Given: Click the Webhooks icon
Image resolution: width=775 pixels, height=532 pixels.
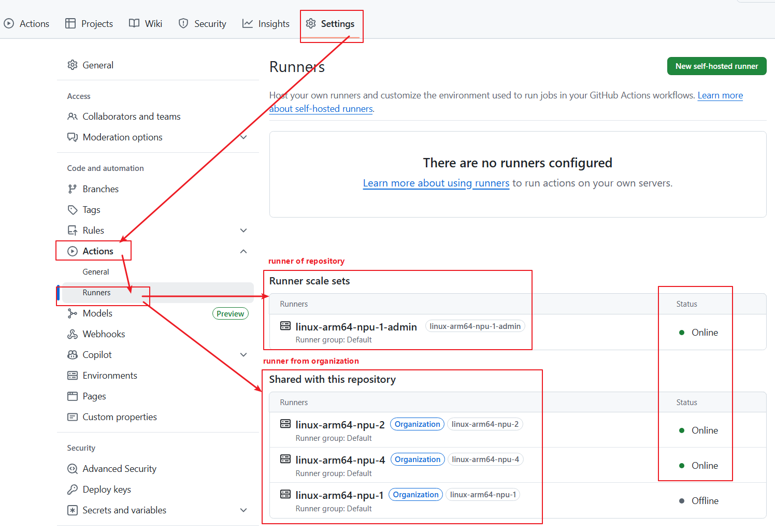Looking at the screenshot, I should point(73,334).
